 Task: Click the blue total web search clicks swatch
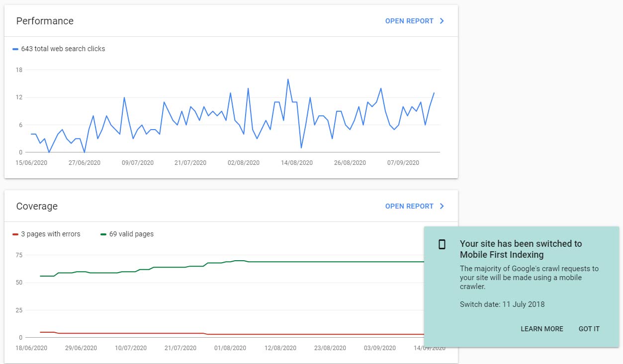click(15, 49)
